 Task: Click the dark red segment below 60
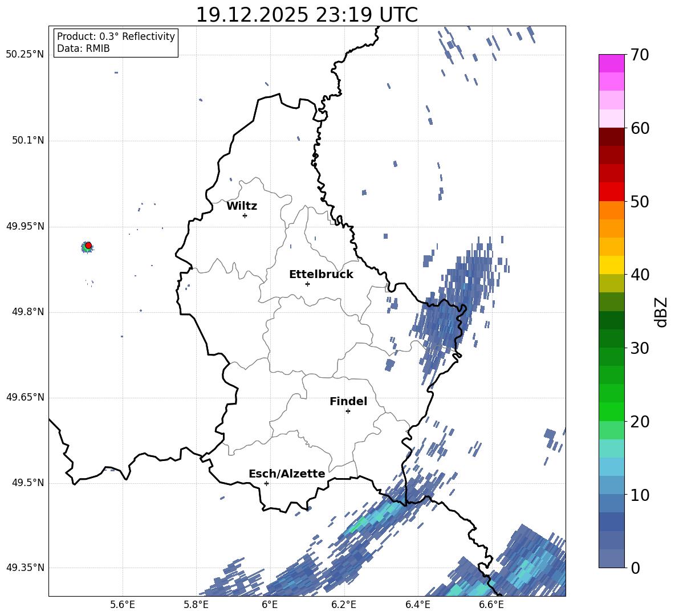611,137
